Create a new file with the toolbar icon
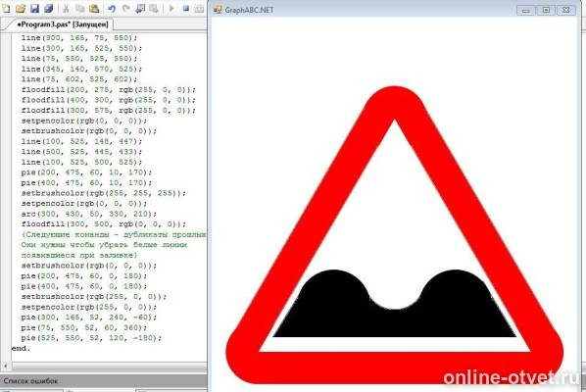Screen dimensions: 586x392 coord(6,8)
